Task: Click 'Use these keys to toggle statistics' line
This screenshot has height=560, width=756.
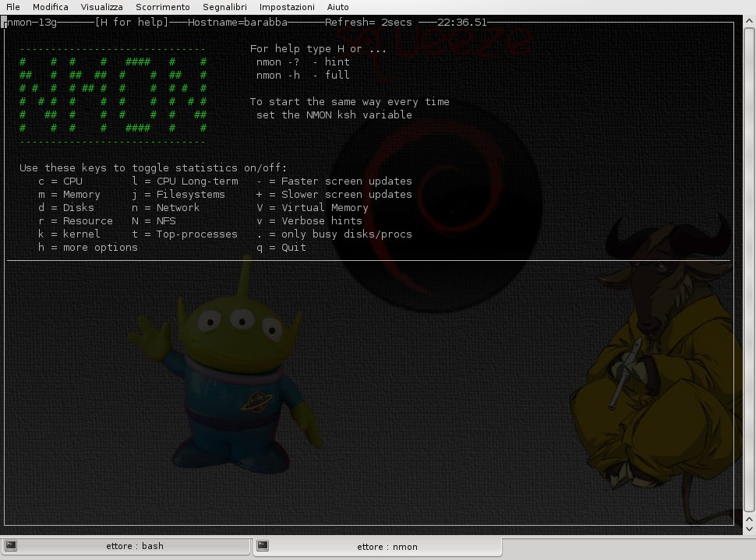Action: click(153, 167)
